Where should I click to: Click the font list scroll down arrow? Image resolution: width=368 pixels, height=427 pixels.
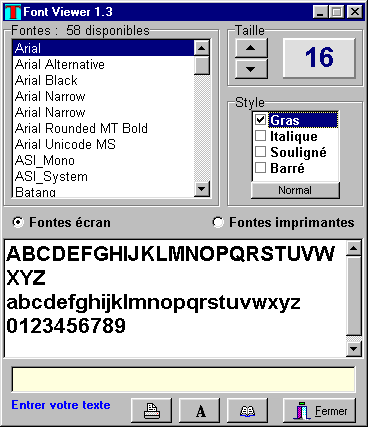(x=202, y=189)
